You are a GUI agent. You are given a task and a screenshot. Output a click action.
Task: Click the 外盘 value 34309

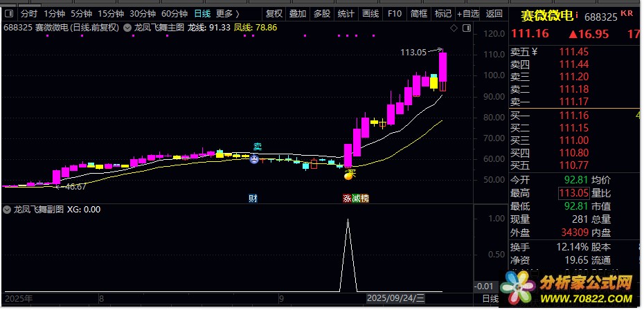click(575, 232)
